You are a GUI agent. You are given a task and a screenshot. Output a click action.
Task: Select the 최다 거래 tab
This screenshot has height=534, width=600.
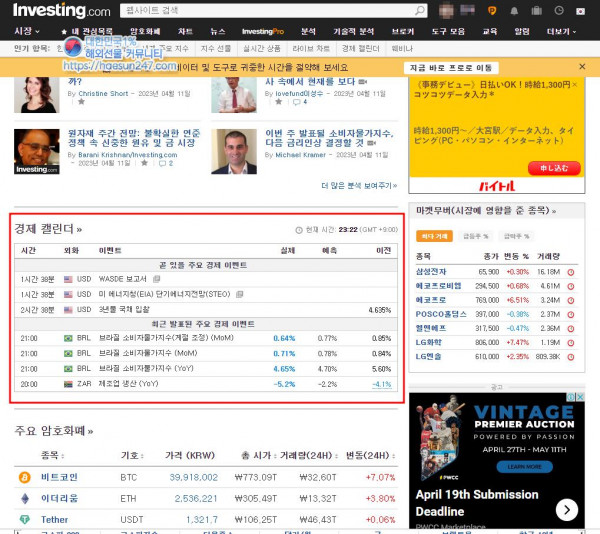pyautogui.click(x=434, y=236)
